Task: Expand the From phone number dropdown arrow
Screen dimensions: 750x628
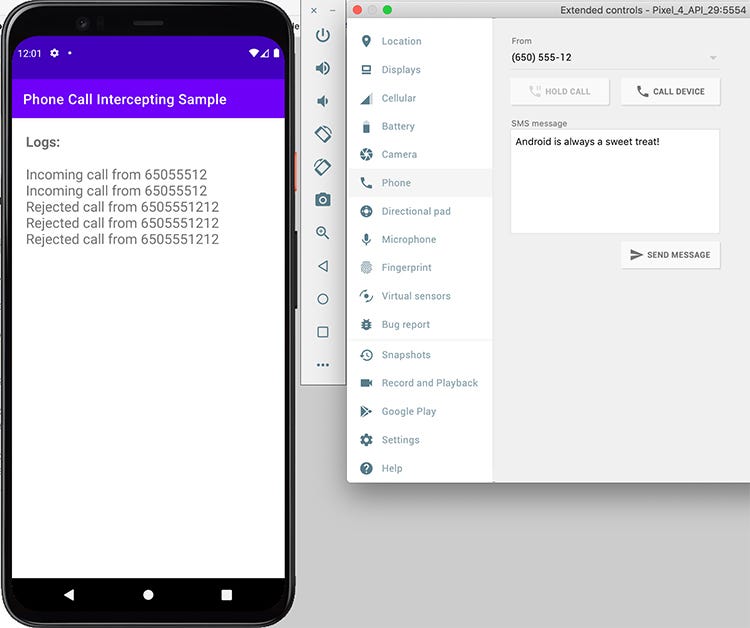Action: coord(713,58)
